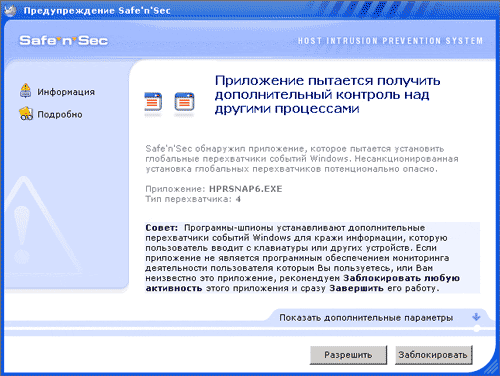Click the bold Завершить word in advice

click(356, 288)
